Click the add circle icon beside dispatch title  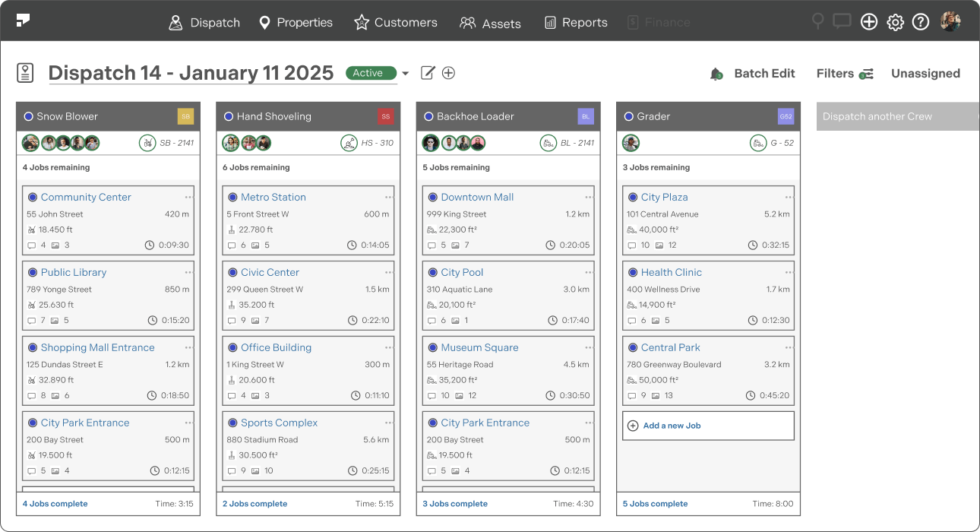coord(449,73)
